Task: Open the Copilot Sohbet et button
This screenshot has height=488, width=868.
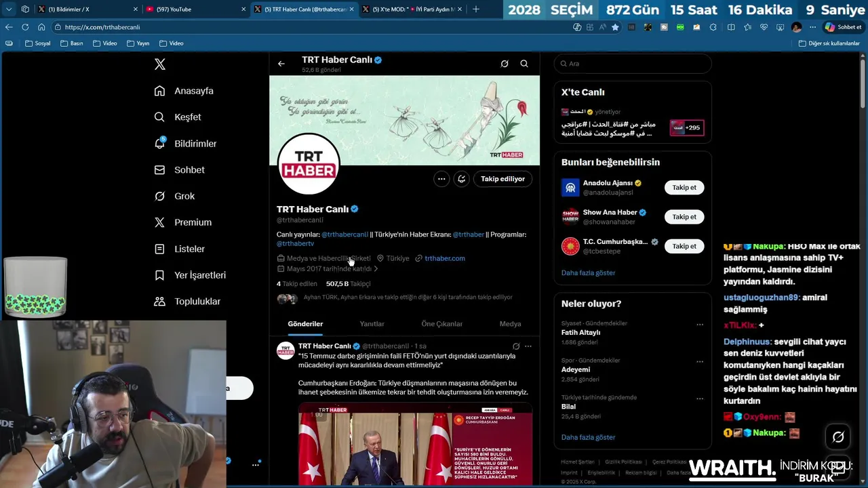Action: [844, 27]
